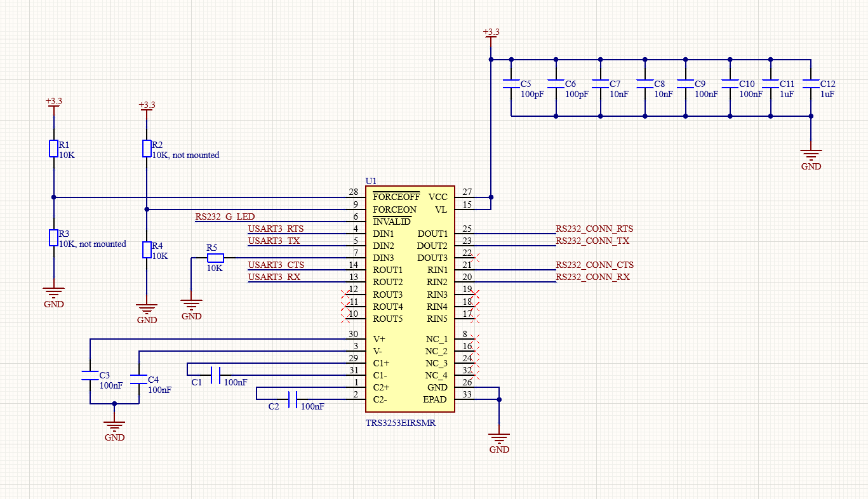Select the DOUT3 pin name on U1

click(432, 258)
